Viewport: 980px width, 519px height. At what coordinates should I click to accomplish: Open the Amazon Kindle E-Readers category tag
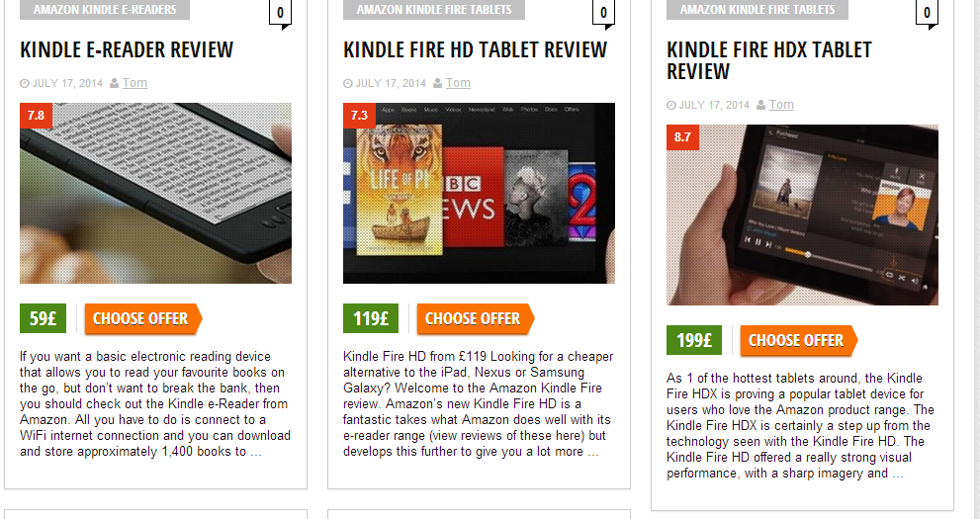click(105, 9)
